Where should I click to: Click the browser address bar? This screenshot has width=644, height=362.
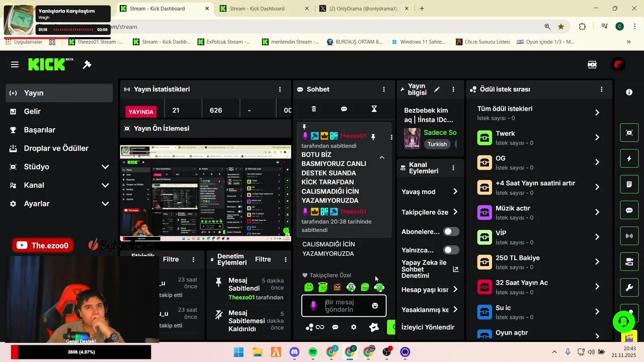click(322, 27)
